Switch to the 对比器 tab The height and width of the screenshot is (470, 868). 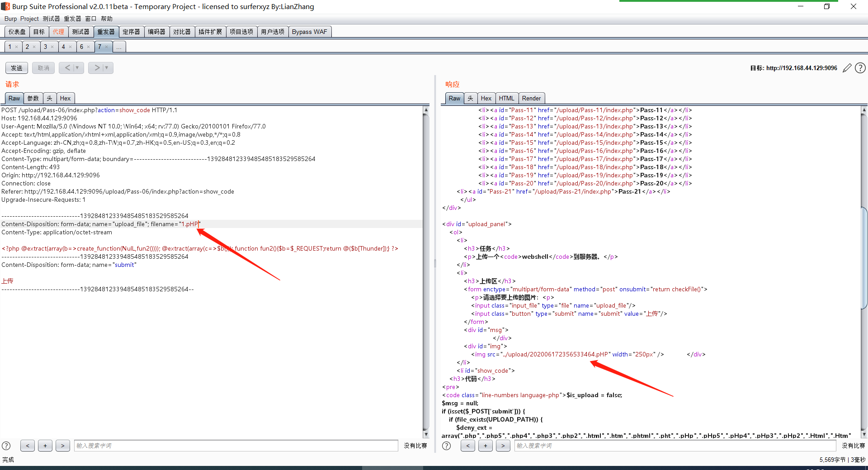point(182,32)
